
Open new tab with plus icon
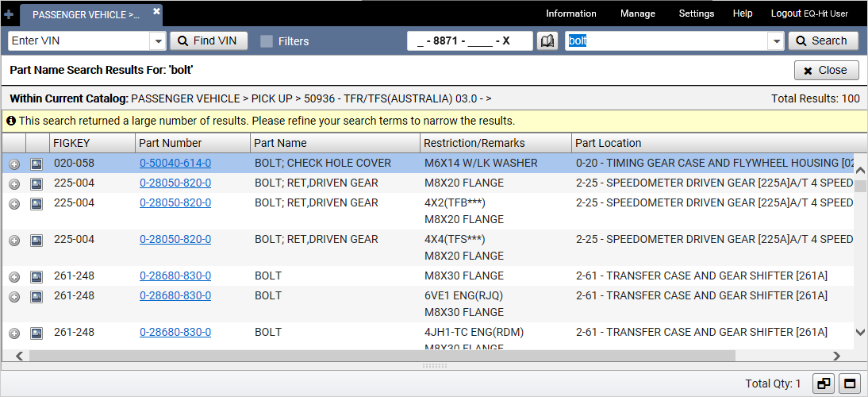tap(9, 14)
